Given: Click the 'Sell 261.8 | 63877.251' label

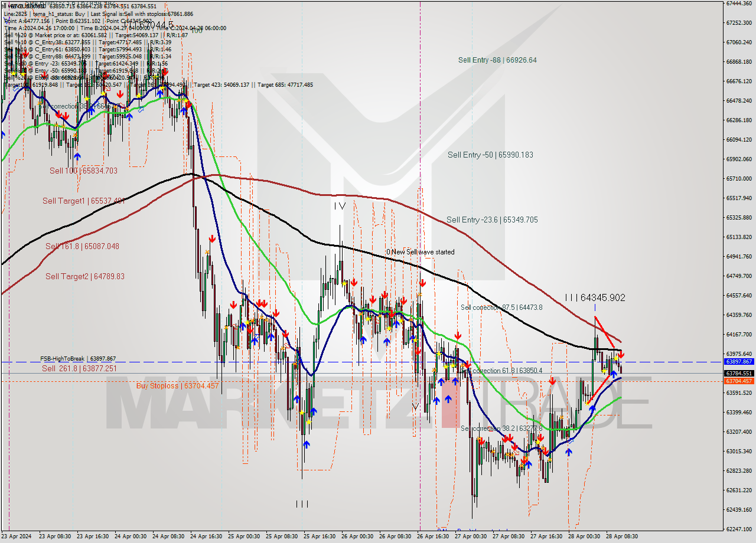Looking at the screenshot, I should pos(80,368).
